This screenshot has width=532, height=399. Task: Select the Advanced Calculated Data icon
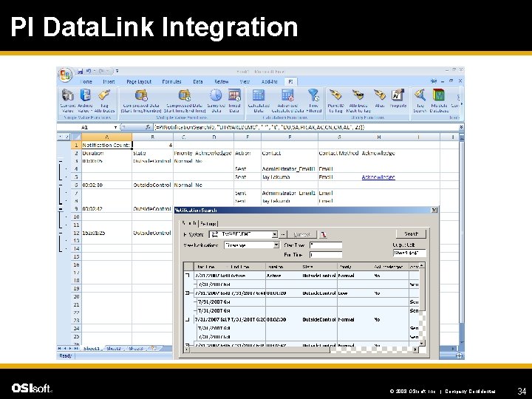pyautogui.click(x=287, y=95)
